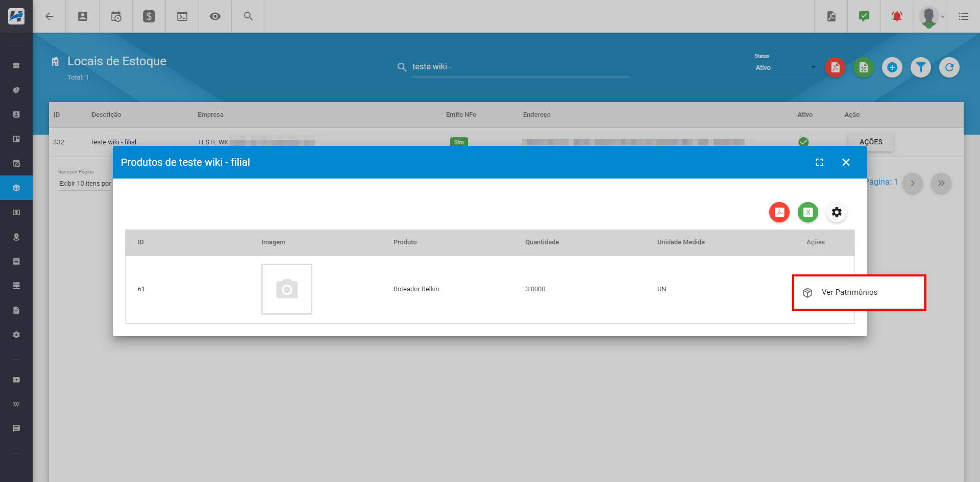Viewport: 980px width, 482px height.
Task: Export stock locations to Excel green button
Action: [864, 67]
